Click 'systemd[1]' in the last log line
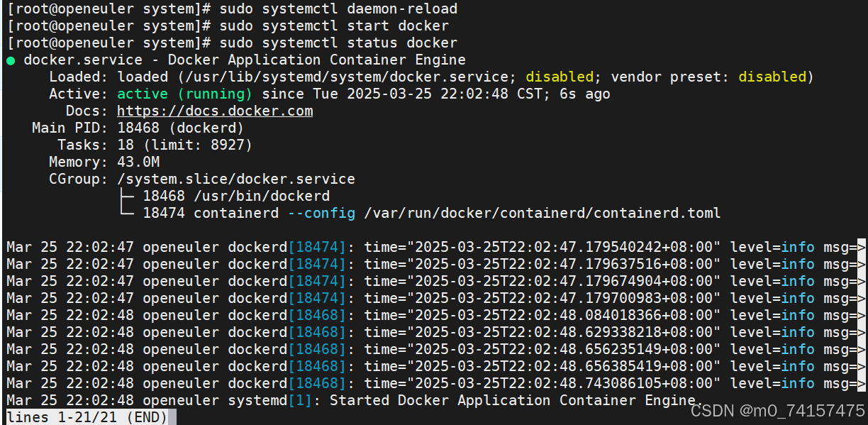The image size is (868, 425). [x=270, y=401]
